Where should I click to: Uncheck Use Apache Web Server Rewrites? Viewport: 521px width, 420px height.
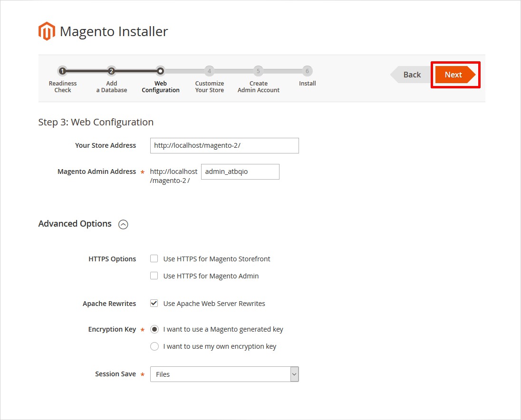(x=154, y=304)
